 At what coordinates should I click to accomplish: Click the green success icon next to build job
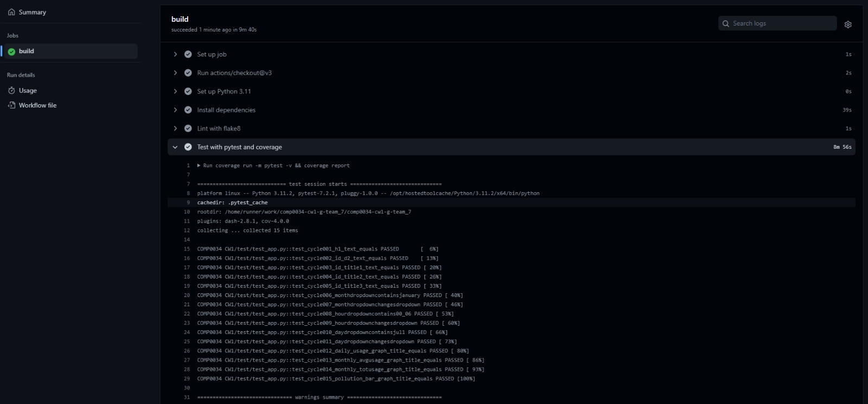coord(11,52)
